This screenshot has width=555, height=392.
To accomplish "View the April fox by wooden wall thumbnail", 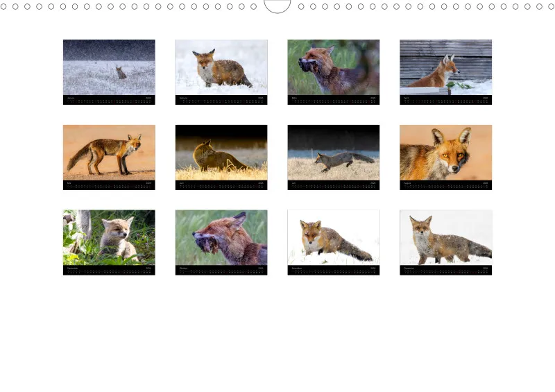I will click(x=445, y=72).
